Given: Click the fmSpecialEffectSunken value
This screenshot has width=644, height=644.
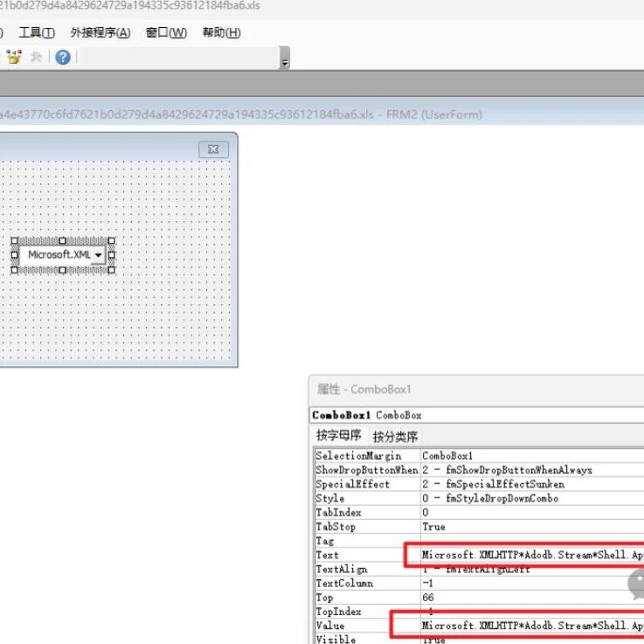Looking at the screenshot, I should [x=505, y=484].
